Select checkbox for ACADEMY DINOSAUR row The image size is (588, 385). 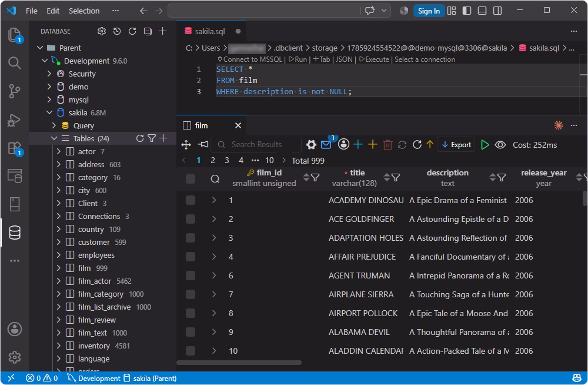(x=191, y=200)
